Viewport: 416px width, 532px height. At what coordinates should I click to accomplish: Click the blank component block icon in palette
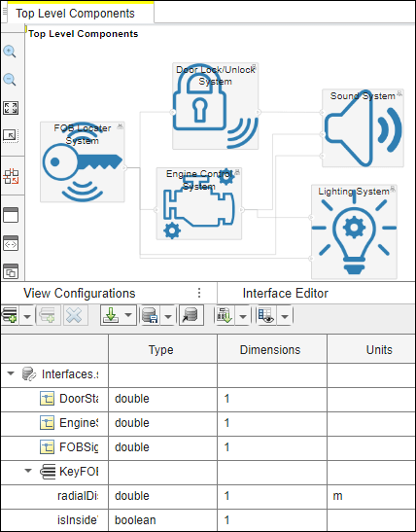pyautogui.click(x=11, y=215)
